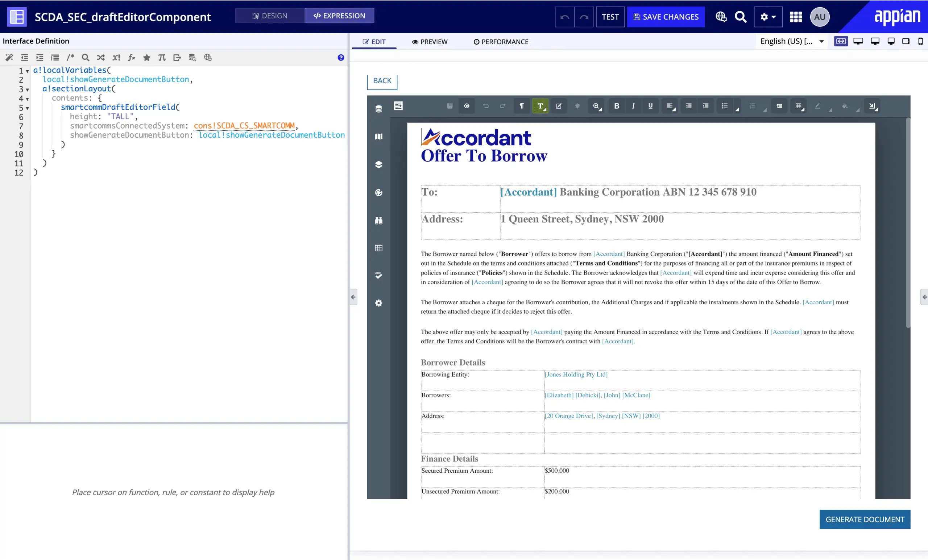This screenshot has width=928, height=560.
Task: Switch to the PREVIEW tab
Action: (x=429, y=42)
